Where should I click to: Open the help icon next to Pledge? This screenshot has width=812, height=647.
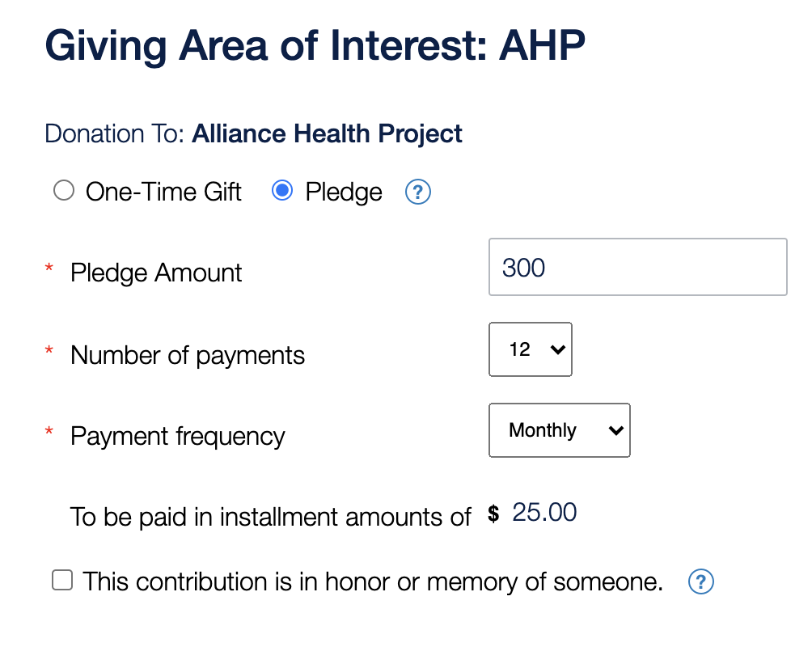[x=418, y=192]
